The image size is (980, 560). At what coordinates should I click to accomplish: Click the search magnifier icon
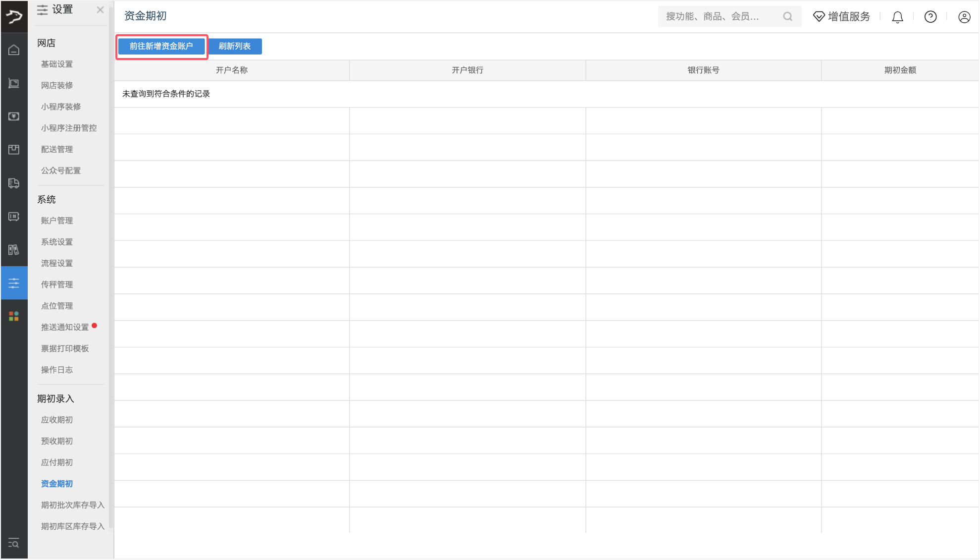tap(787, 17)
